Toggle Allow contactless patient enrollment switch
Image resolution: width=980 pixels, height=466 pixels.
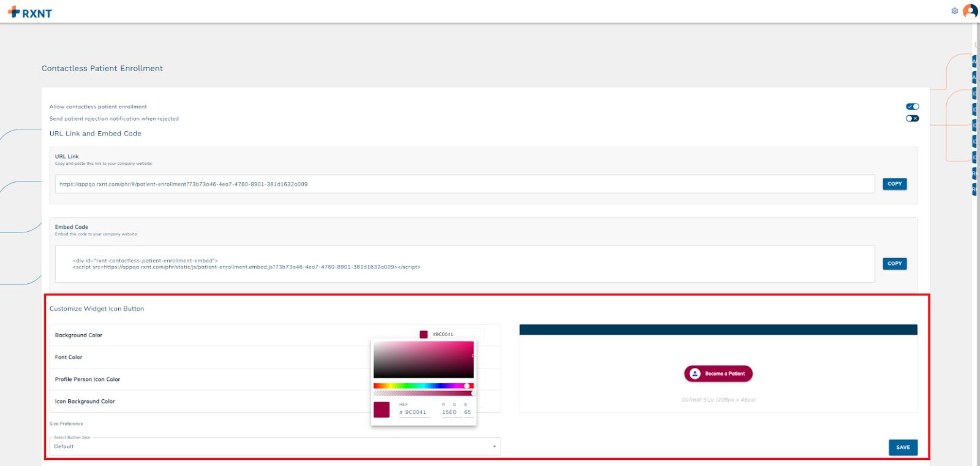pos(913,107)
